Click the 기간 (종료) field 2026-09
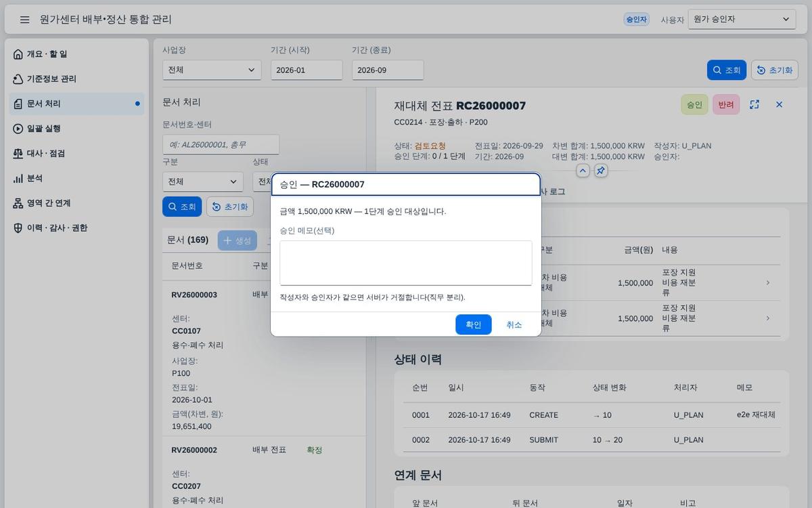This screenshot has height=508, width=812. tap(388, 70)
